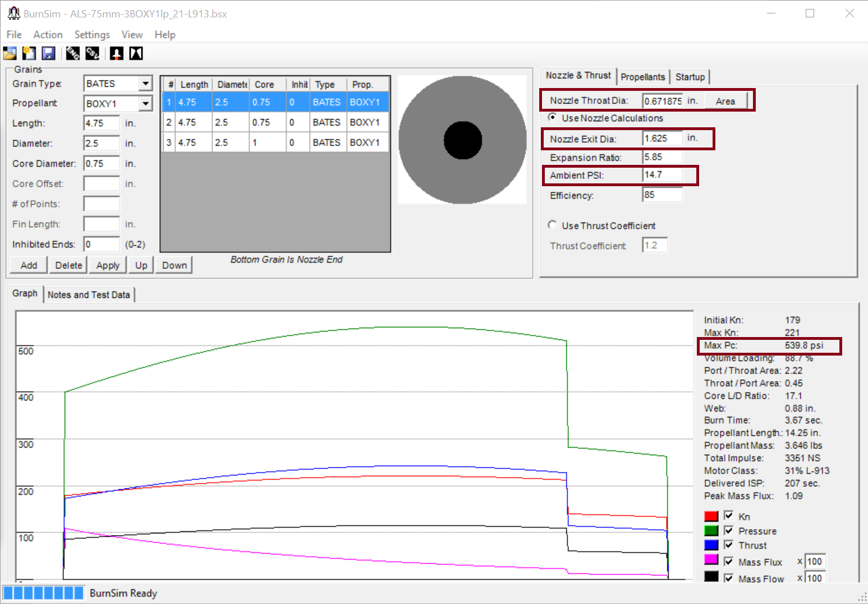Click the Ambient PSI input field
Image resolution: width=868 pixels, height=604 pixels.
[x=663, y=175]
